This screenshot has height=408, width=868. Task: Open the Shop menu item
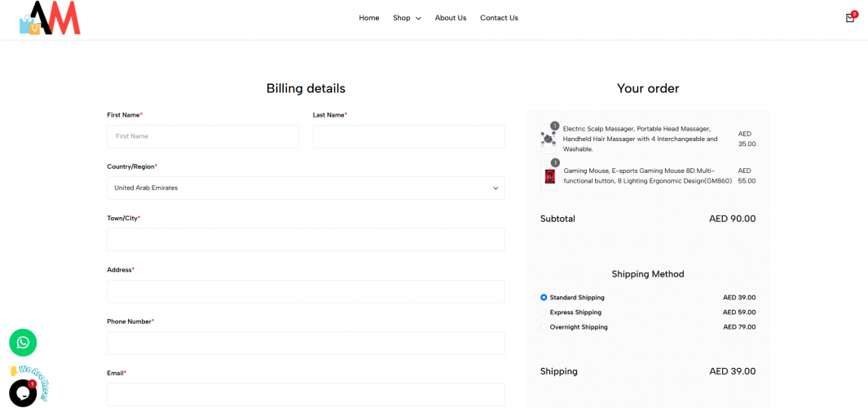point(402,18)
